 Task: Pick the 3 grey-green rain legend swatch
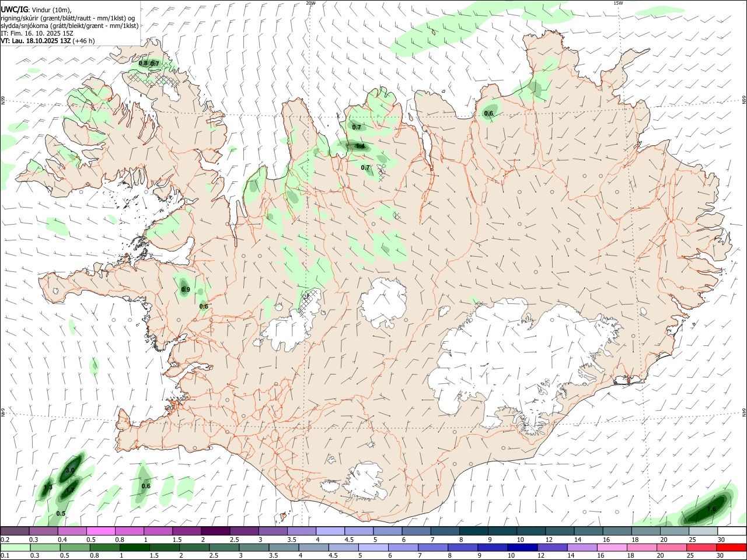coord(254,547)
